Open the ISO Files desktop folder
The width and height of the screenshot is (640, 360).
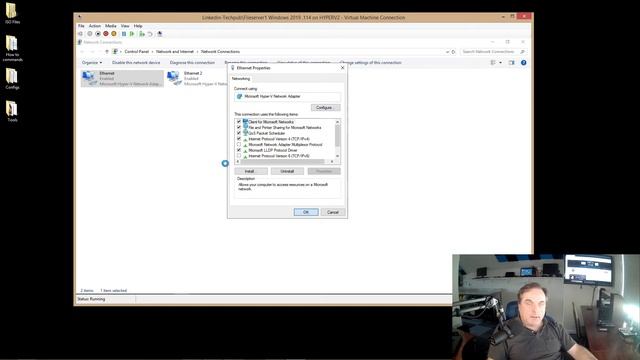point(12,13)
